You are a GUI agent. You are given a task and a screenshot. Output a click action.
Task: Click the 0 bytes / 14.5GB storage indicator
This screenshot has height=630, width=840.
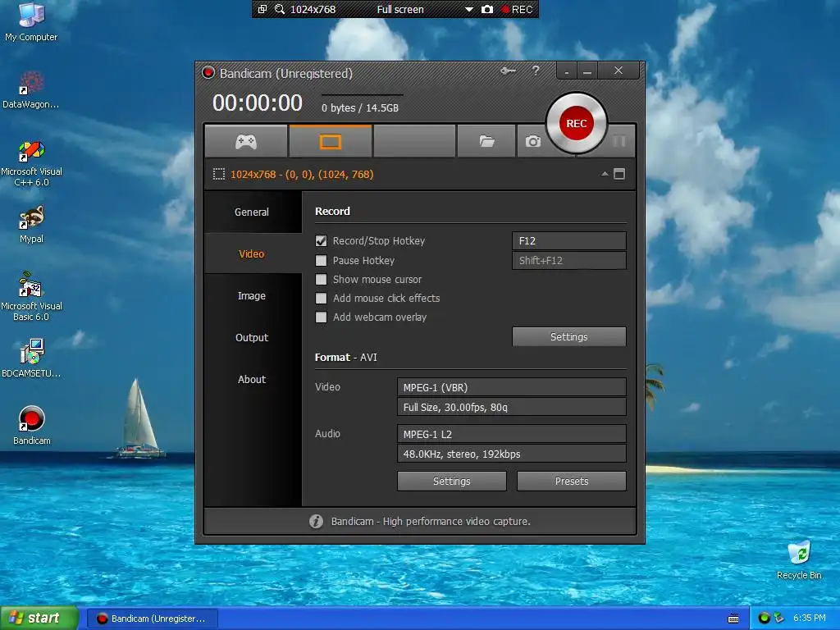(x=360, y=107)
